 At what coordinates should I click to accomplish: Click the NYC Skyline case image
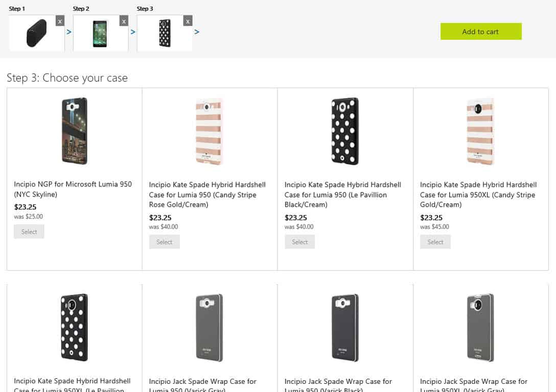click(75, 131)
